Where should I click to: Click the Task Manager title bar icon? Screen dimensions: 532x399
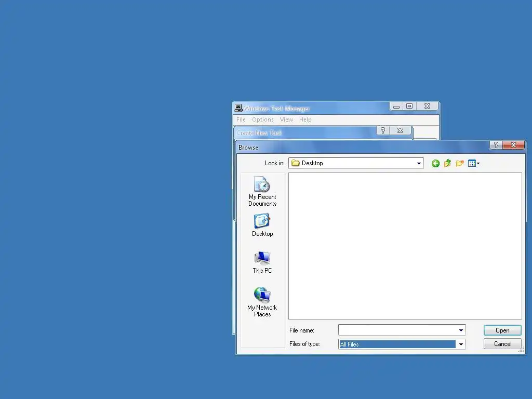tap(238, 108)
